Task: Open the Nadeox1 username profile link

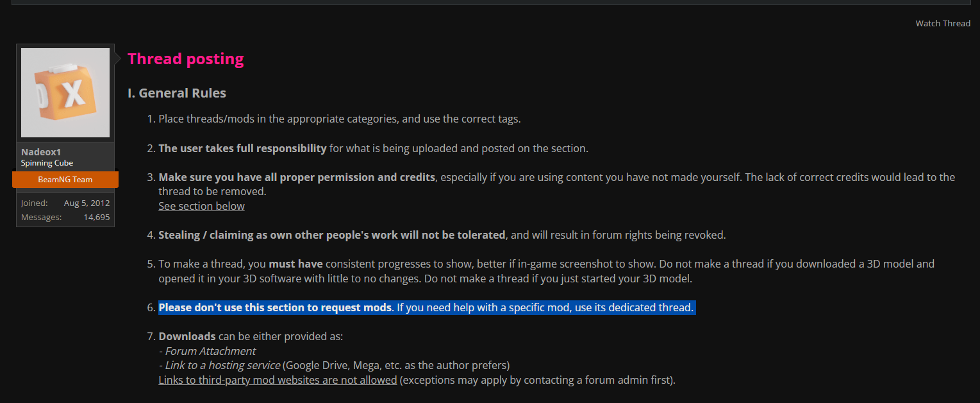Action: point(41,152)
